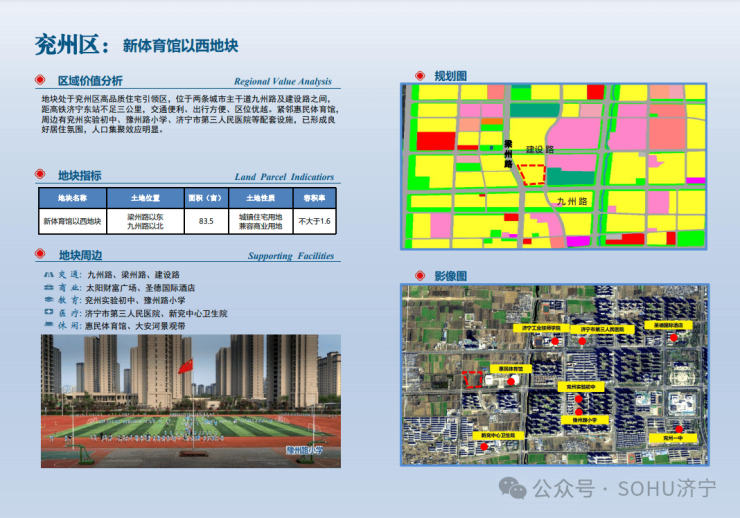Click the red dot at 惠民体育馆 on satellite map
The image size is (740, 518).
coord(511,381)
